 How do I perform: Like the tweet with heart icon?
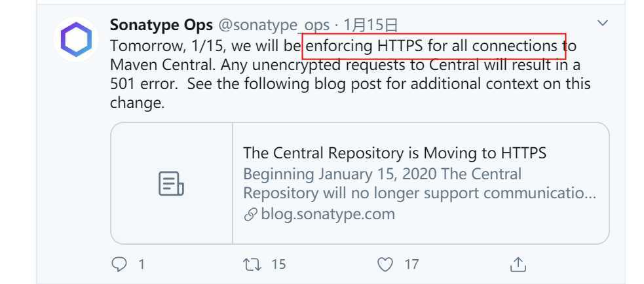coord(385,265)
